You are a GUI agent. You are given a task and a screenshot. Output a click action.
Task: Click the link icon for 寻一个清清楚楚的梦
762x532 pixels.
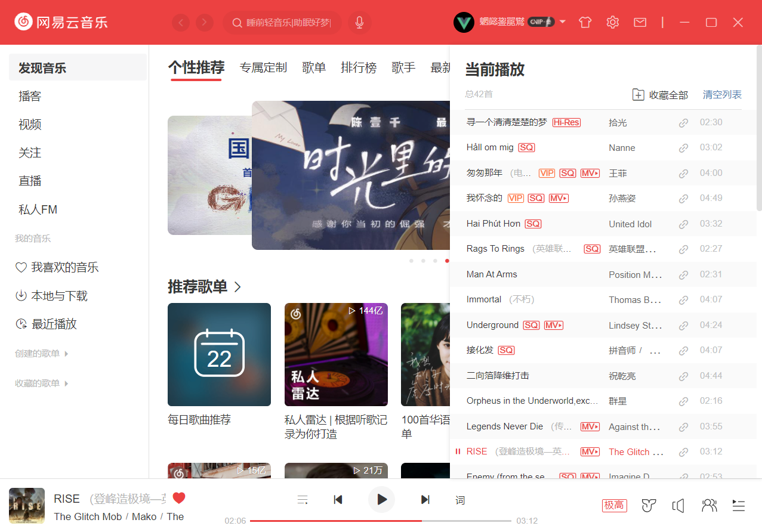[684, 123]
